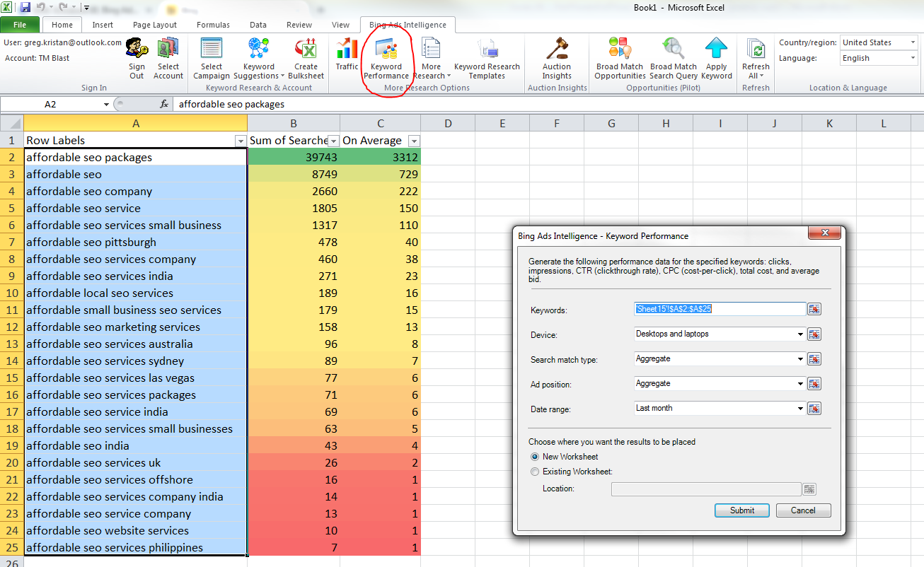924x567 pixels.
Task: Click the Excel application icon in title bar
Action: coord(8,8)
